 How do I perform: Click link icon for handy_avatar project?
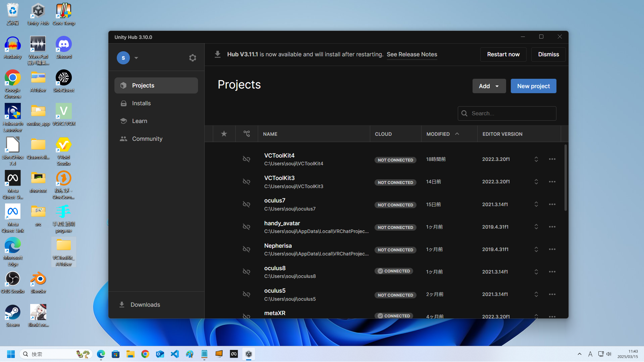pos(246,227)
